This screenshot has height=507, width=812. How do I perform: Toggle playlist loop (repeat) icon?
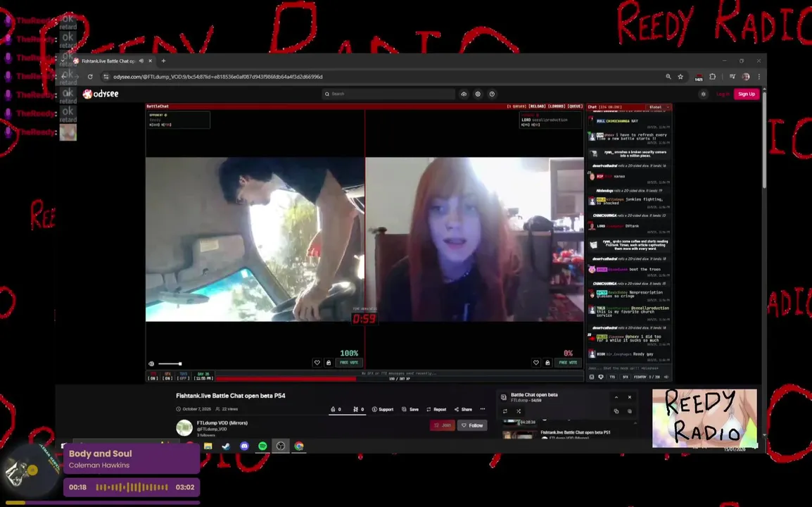coord(505,411)
